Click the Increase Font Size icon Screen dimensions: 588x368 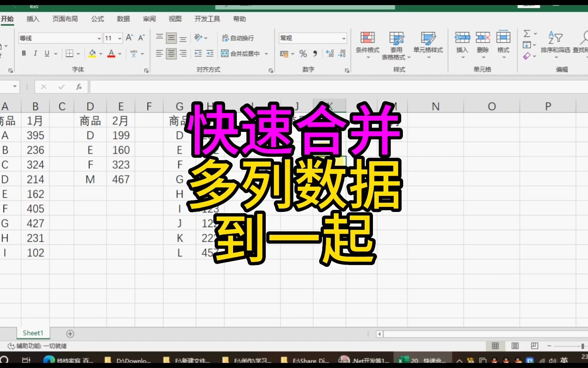129,38
